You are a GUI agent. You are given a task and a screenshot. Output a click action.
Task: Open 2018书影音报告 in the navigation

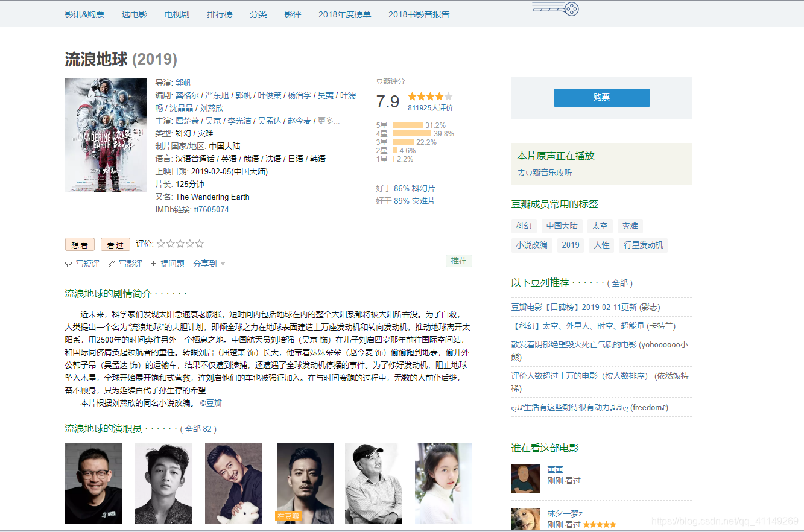coord(419,14)
